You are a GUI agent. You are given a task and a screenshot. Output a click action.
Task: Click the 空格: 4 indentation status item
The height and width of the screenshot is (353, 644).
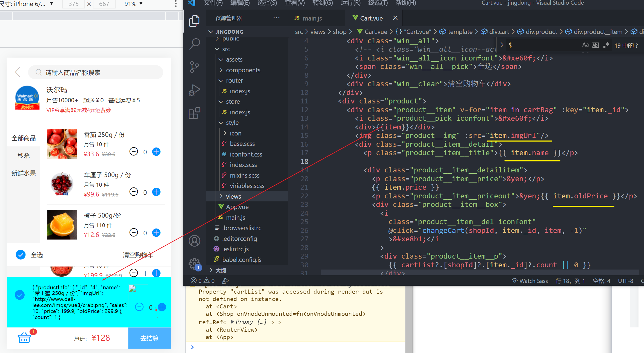602,281
